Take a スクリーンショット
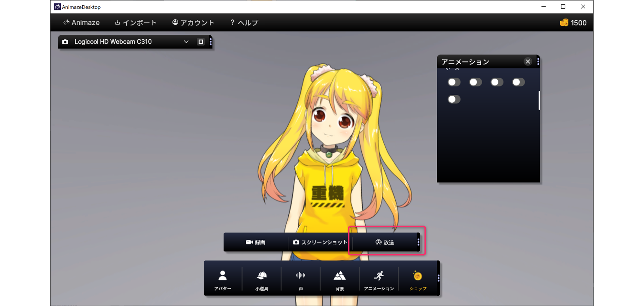644x306 pixels. coord(320,242)
